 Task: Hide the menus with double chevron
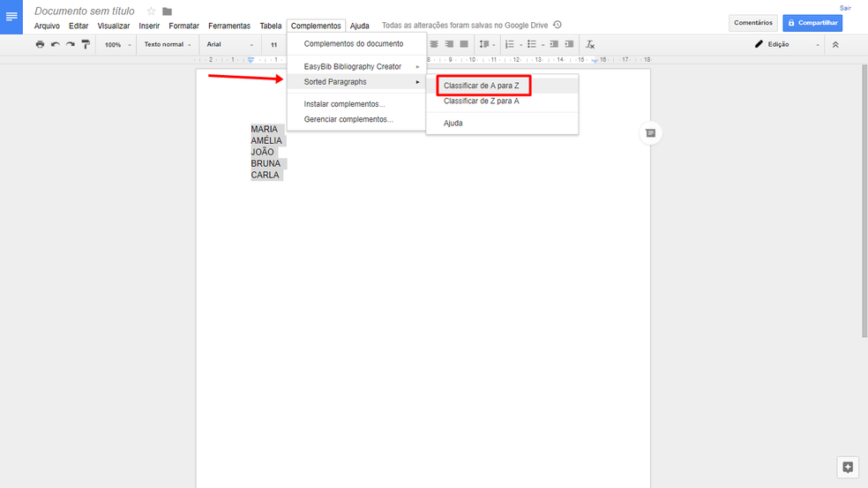pyautogui.click(x=835, y=44)
